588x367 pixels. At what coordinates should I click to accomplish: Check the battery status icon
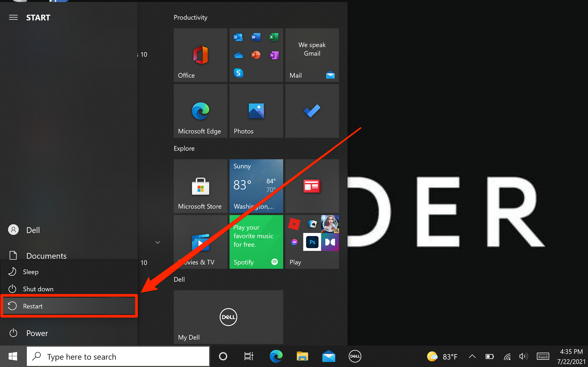tap(489, 356)
